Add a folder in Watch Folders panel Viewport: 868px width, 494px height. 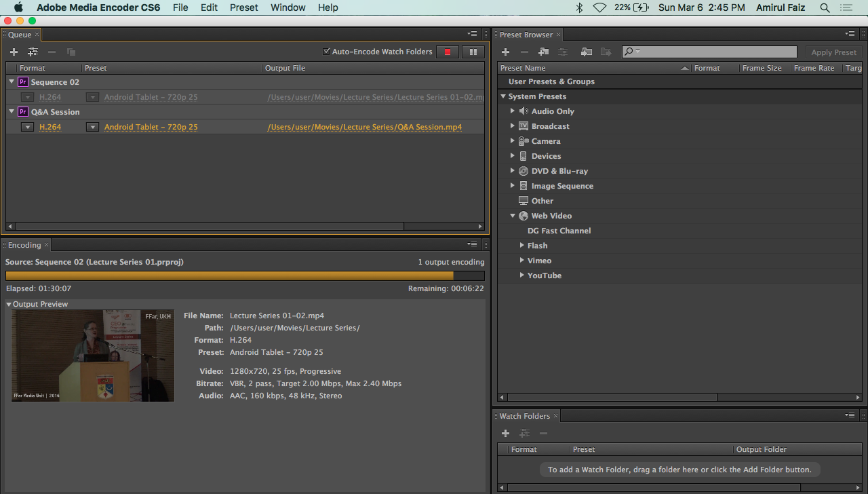point(505,433)
